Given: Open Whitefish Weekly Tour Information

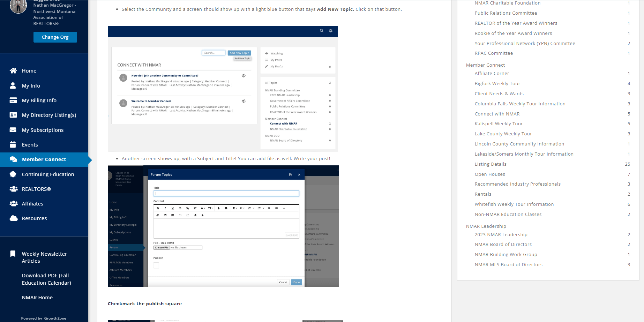Looking at the screenshot, I should 514,204.
